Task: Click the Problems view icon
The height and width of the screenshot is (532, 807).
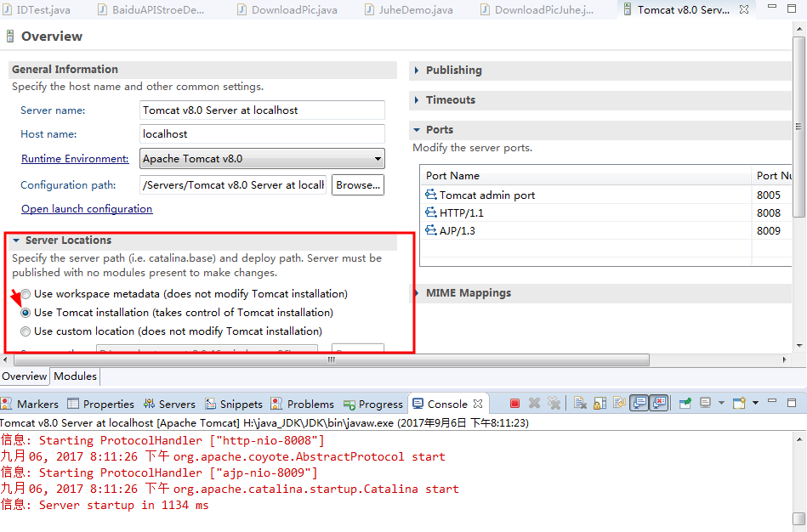Action: (276, 404)
